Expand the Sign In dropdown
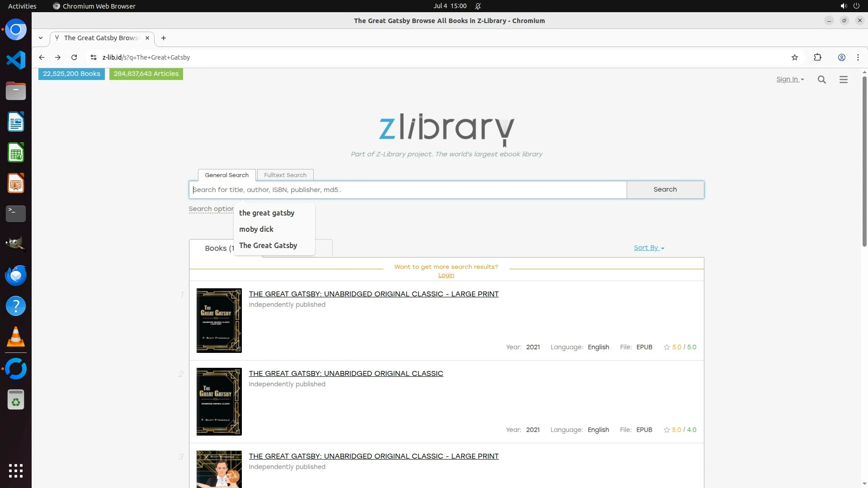Viewport: 868px width, 488px height. (x=790, y=80)
